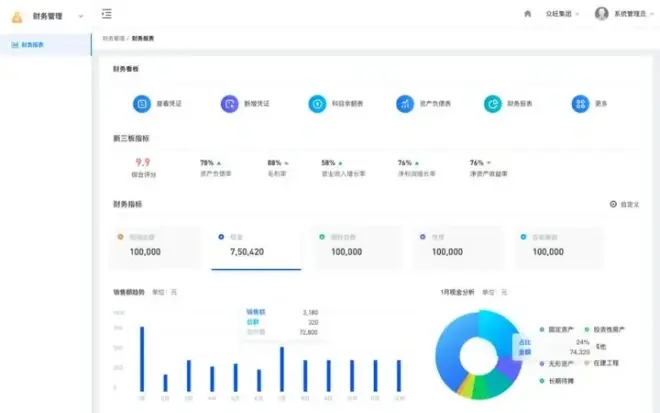The width and height of the screenshot is (660, 413).
Task: Click the tallest bar in sales trend chart
Action: (x=142, y=359)
